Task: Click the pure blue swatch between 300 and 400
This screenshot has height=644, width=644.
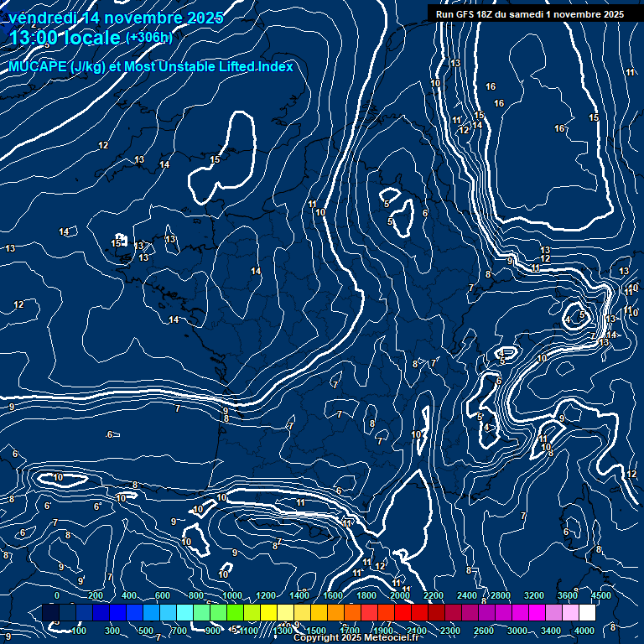Action: [x=118, y=612]
